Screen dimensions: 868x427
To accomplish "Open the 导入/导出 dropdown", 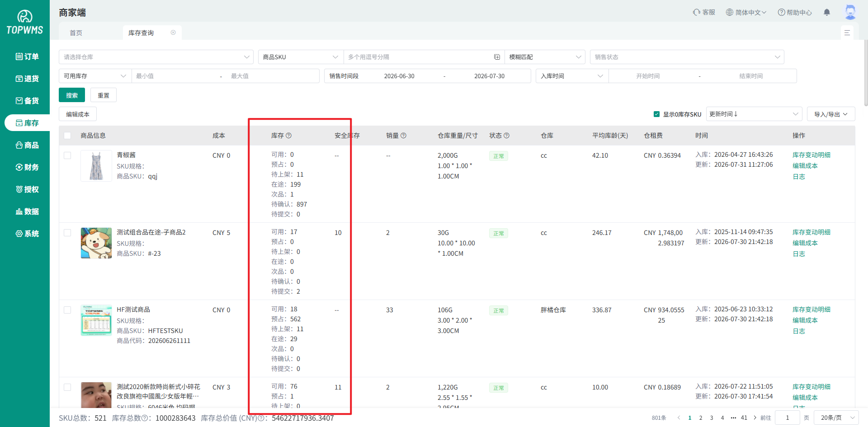I will (831, 114).
